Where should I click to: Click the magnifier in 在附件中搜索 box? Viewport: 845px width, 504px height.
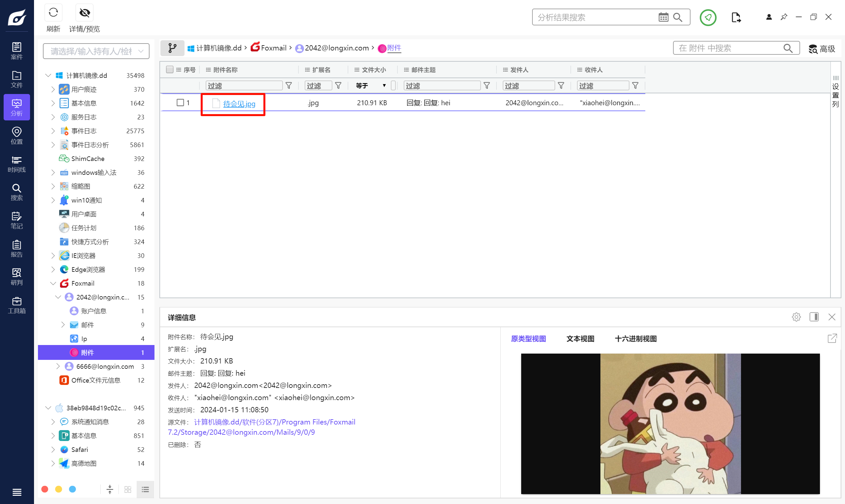788,48
